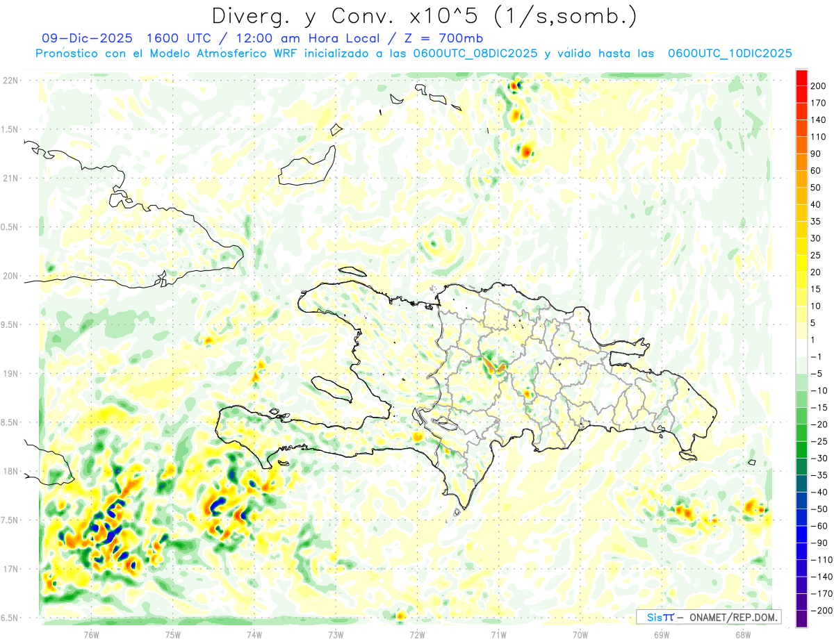834x644 pixels.
Task: Select the '18N' latitude label
Action: click(10, 471)
